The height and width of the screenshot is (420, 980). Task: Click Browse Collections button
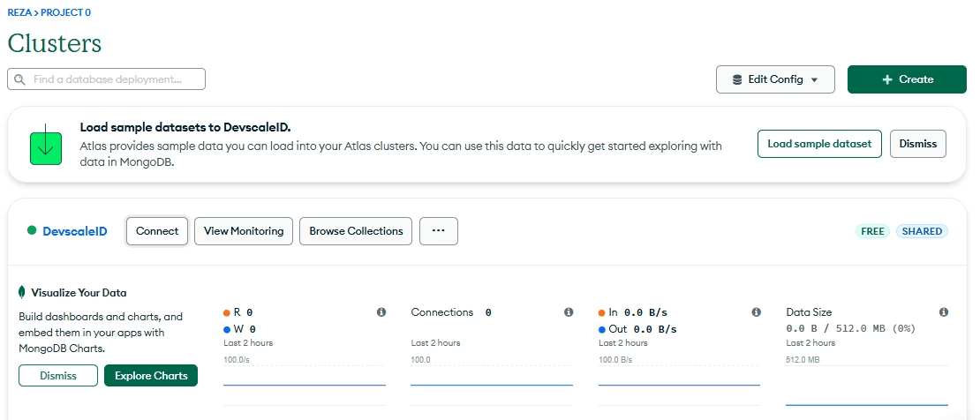click(357, 231)
